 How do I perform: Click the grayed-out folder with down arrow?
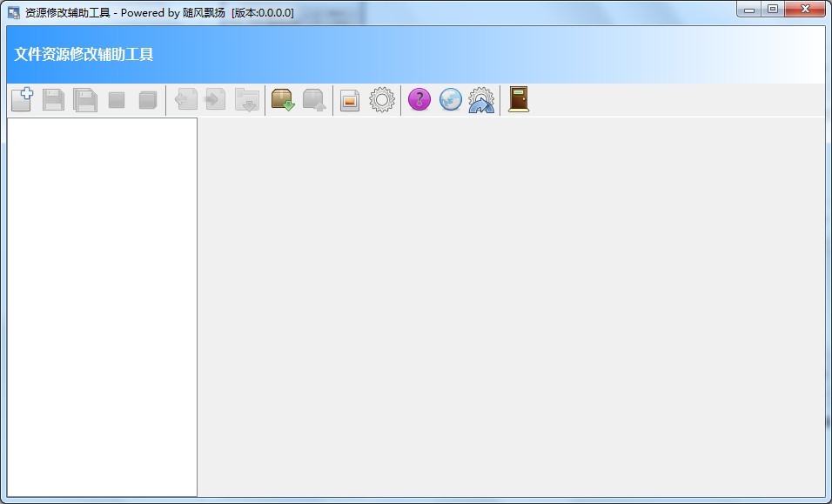[x=247, y=99]
